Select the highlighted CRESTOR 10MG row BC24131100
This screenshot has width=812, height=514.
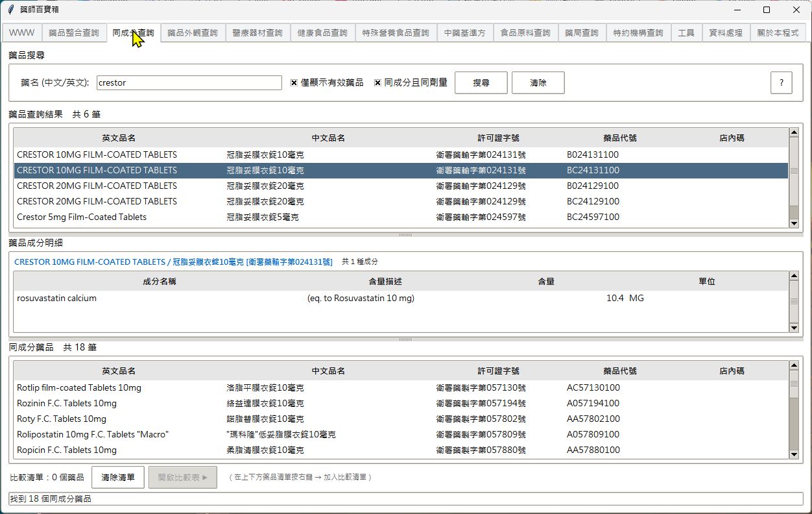[x=401, y=170]
